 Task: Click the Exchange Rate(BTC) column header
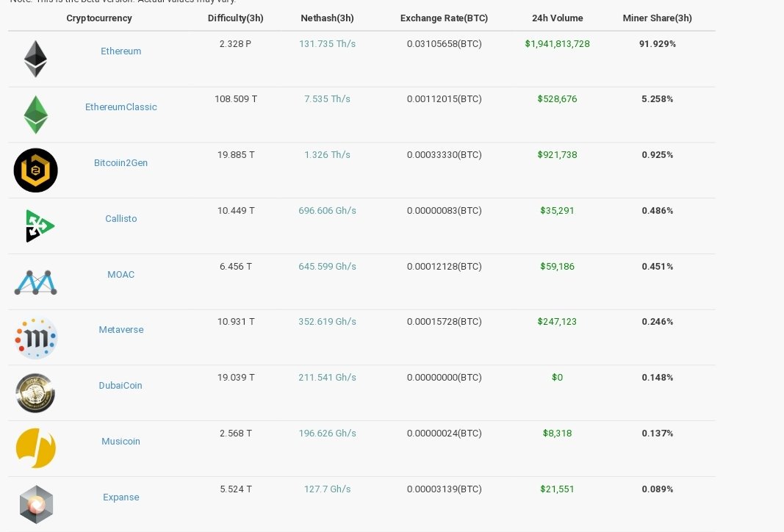[444, 18]
